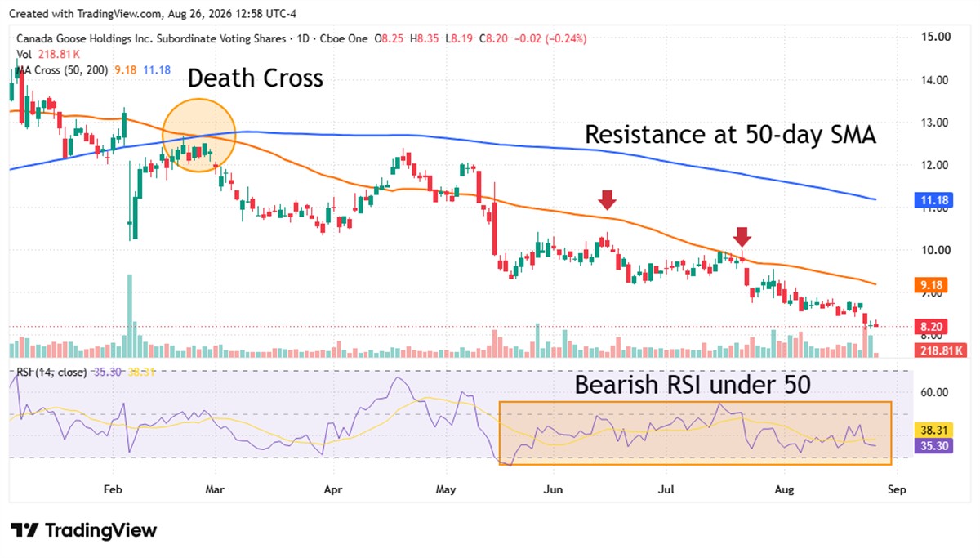
Task: Click the Death Cross annotation text
Action: point(256,78)
